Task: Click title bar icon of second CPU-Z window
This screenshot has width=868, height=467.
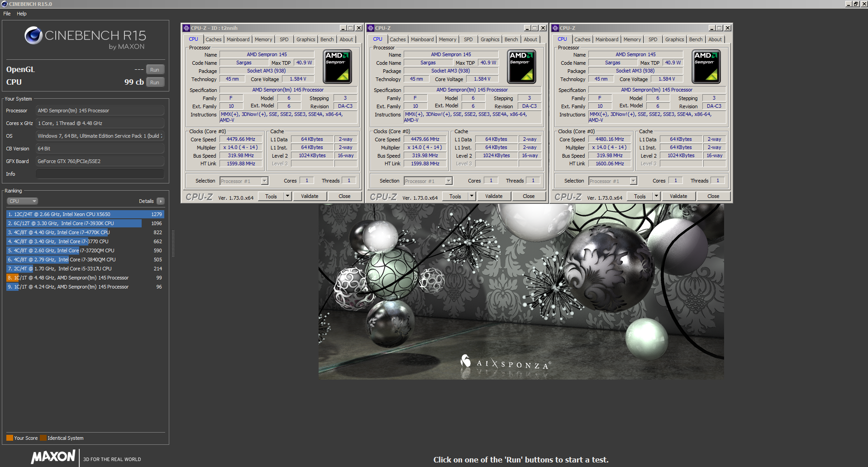Action: 371,28
